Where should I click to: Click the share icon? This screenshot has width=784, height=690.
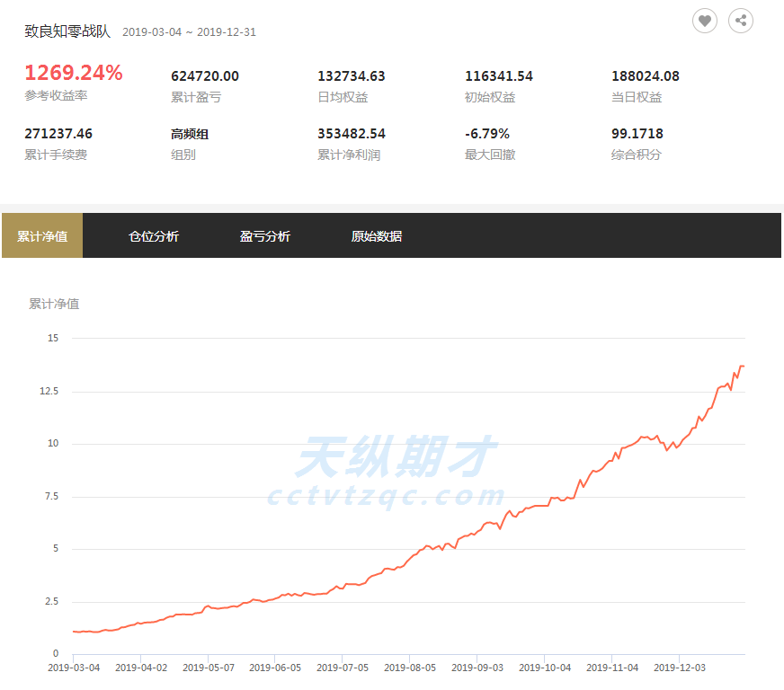741,21
